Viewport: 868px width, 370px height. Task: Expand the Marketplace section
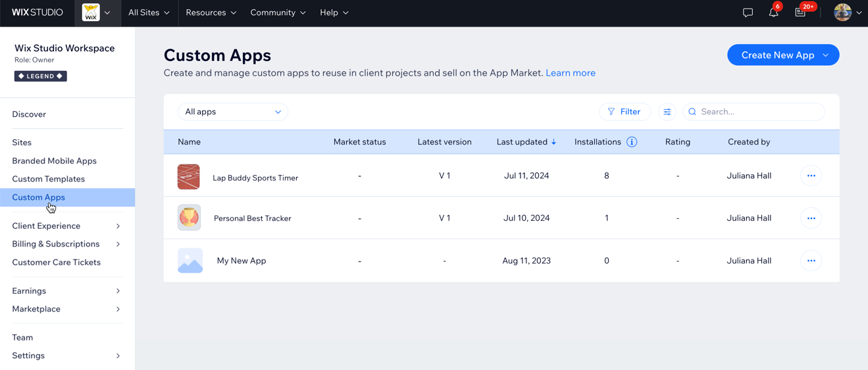(118, 309)
